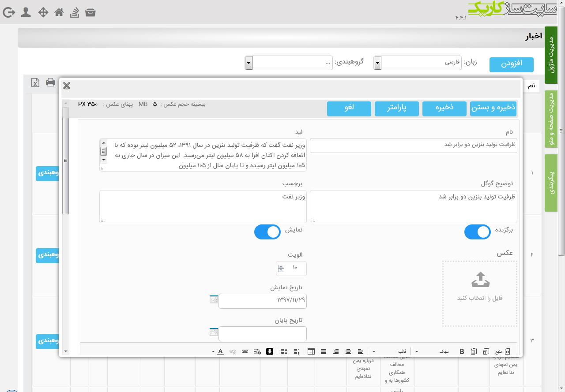Click فایل را انتخاب کنید upload area
565x392 pixels.
coord(480,294)
